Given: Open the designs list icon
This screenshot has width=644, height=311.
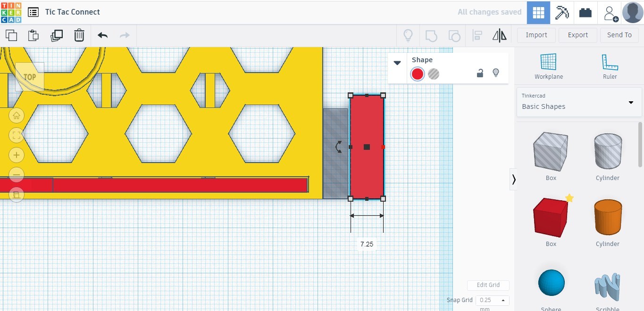Looking at the screenshot, I should 33,12.
